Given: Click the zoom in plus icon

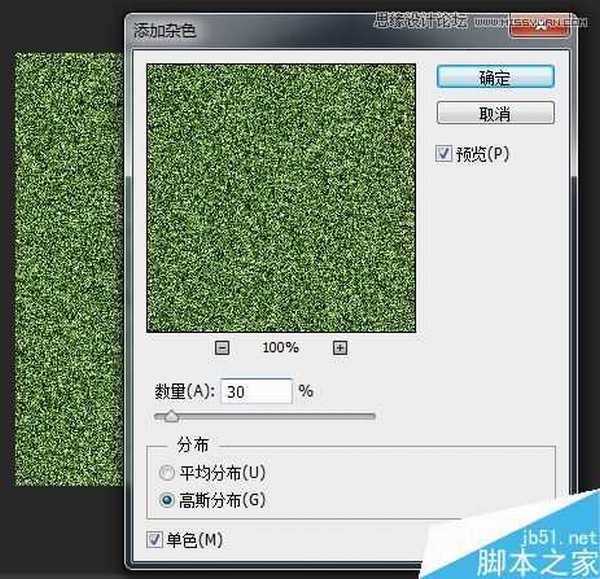Looking at the screenshot, I should (x=340, y=348).
